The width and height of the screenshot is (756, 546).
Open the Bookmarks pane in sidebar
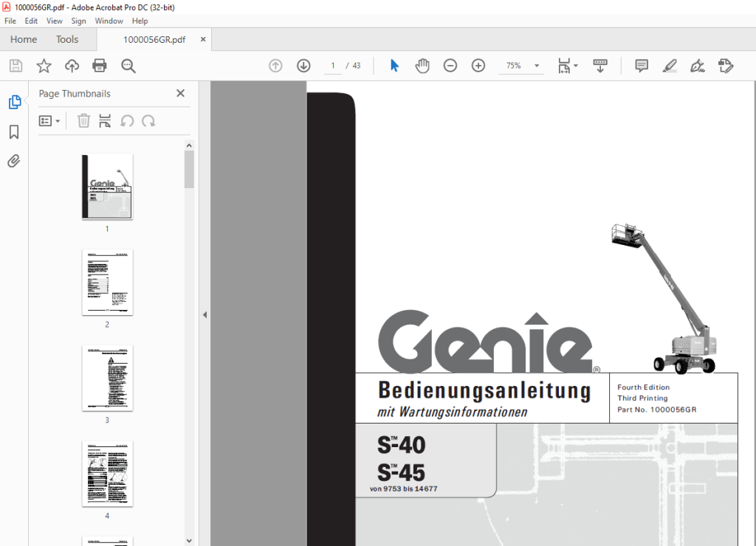coord(14,132)
